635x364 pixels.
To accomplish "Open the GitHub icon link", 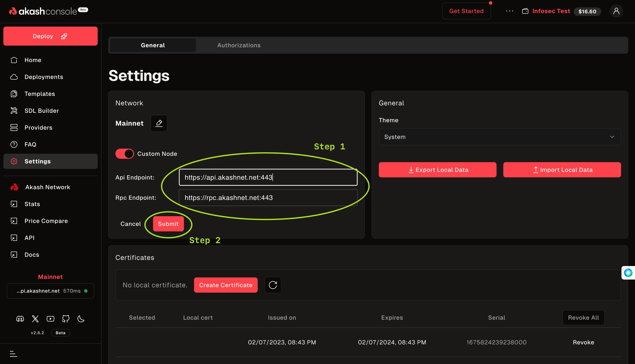I will [66, 319].
